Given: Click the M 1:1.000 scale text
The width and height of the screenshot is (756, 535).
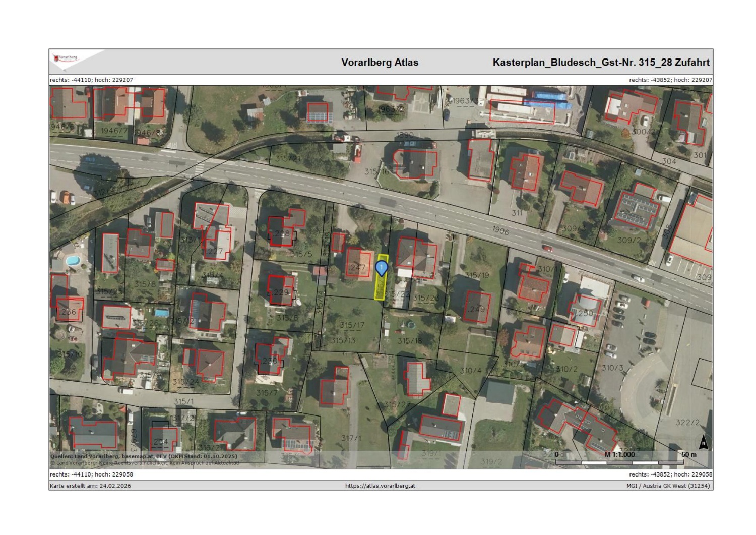Looking at the screenshot, I should [x=619, y=454].
